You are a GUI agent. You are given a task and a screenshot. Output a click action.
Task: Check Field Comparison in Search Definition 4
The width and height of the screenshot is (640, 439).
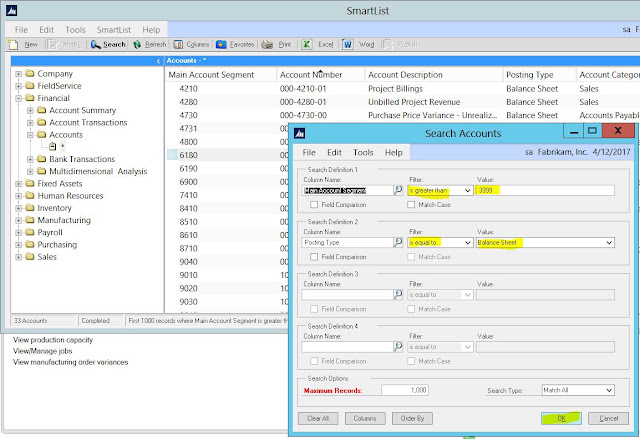pos(314,361)
